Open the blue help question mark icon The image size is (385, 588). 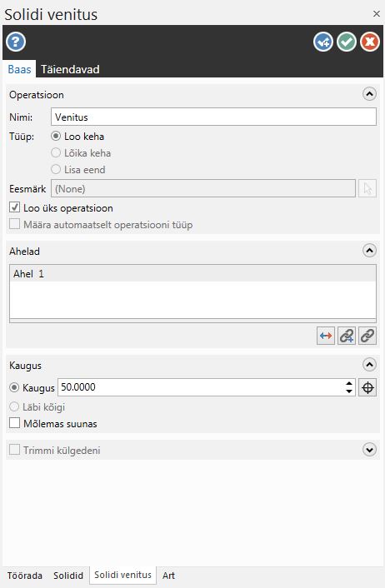[16, 42]
